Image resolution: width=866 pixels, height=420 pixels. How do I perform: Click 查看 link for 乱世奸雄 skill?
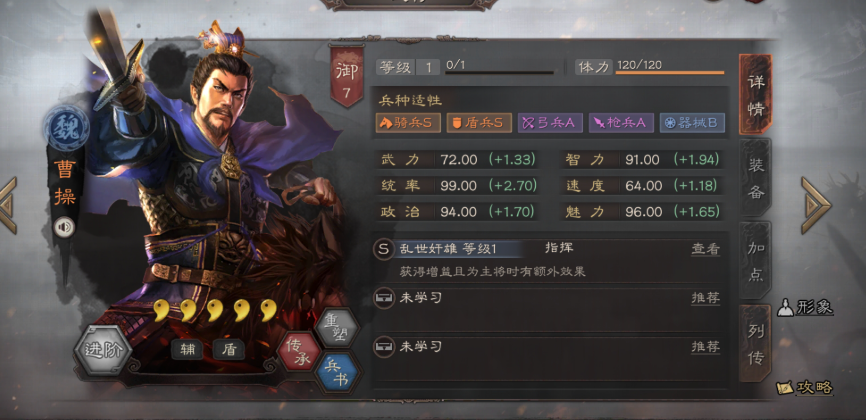pyautogui.click(x=706, y=249)
